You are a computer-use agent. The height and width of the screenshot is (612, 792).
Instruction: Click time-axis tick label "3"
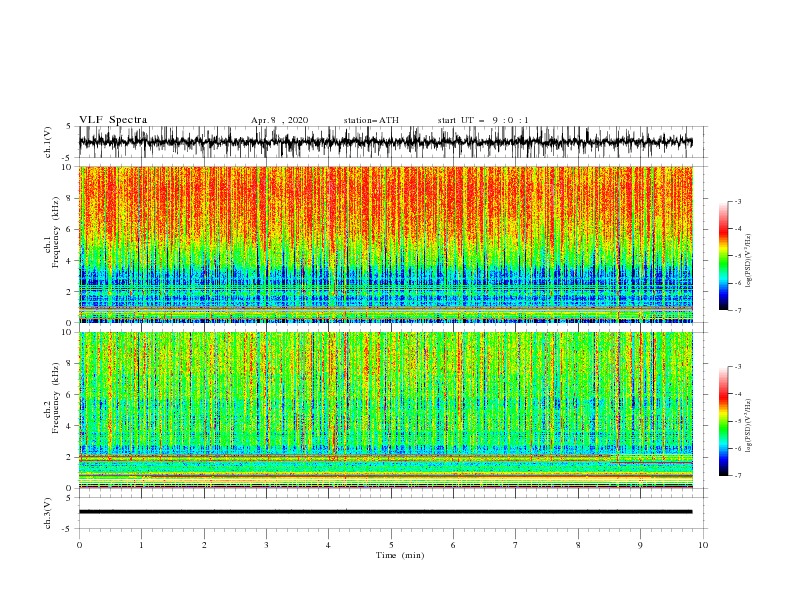(266, 545)
